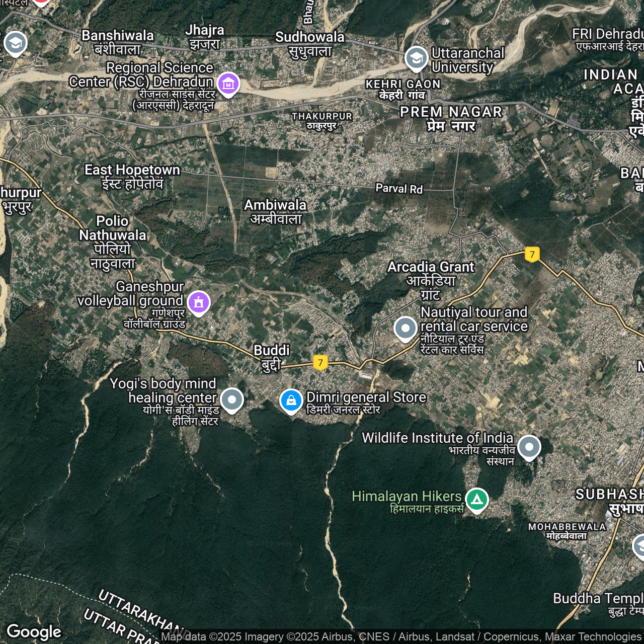The width and height of the screenshot is (644, 644).
Task: Click the Wildlife Institute of India marker
Action: [x=529, y=447]
